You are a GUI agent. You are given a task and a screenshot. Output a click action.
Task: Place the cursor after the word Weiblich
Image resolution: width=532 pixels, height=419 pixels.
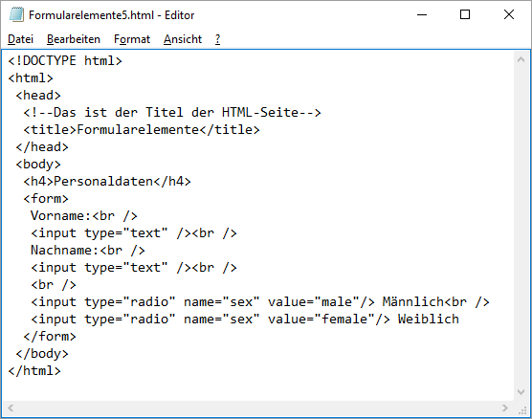[x=459, y=319]
